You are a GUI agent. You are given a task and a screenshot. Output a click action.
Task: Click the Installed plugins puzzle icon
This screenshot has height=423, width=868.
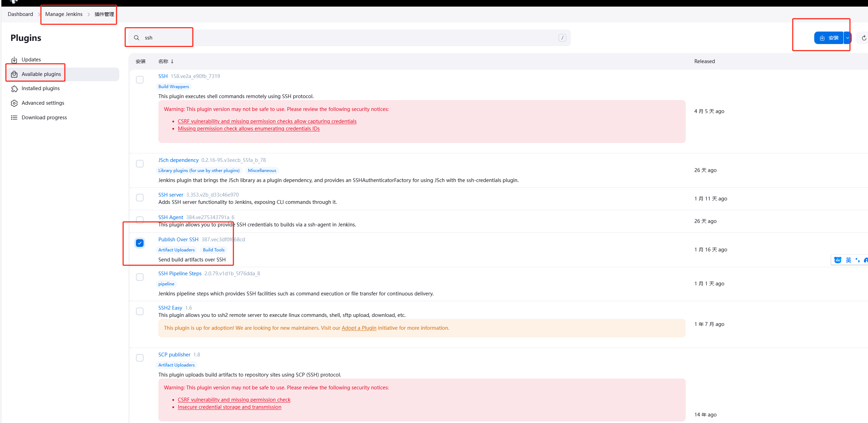pos(14,89)
